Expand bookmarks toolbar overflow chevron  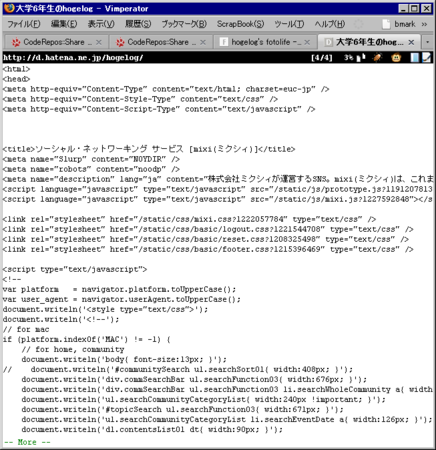(x=424, y=24)
